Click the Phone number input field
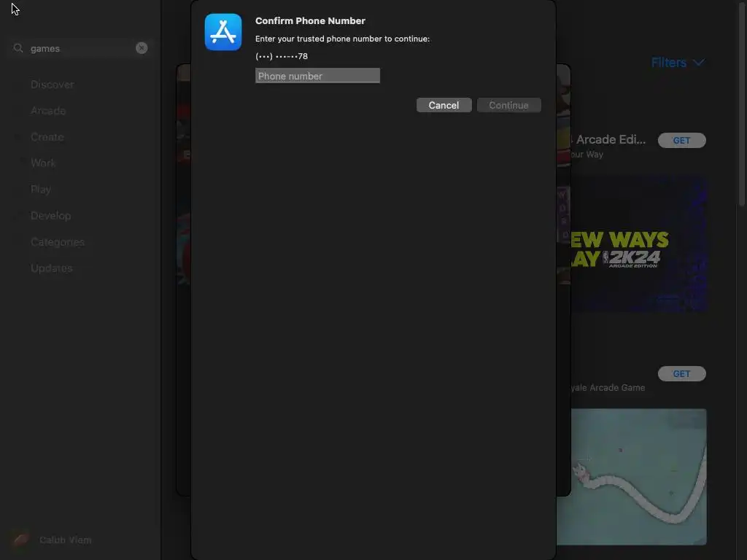The image size is (747, 560). pyautogui.click(x=317, y=76)
